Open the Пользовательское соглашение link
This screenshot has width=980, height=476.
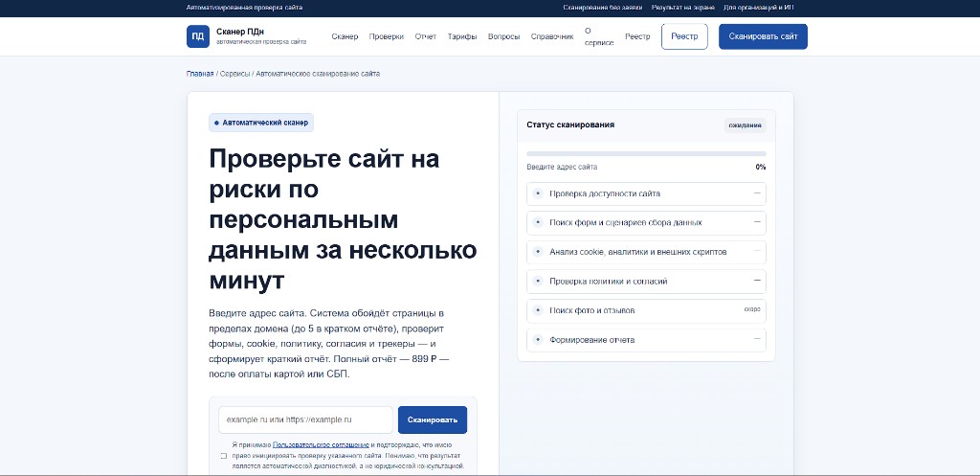pyautogui.click(x=321, y=444)
